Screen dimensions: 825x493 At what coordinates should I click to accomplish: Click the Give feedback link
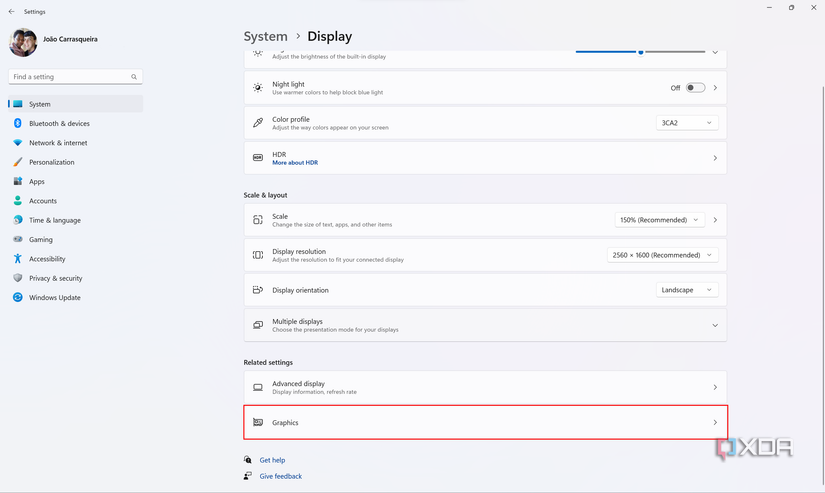tap(280, 476)
